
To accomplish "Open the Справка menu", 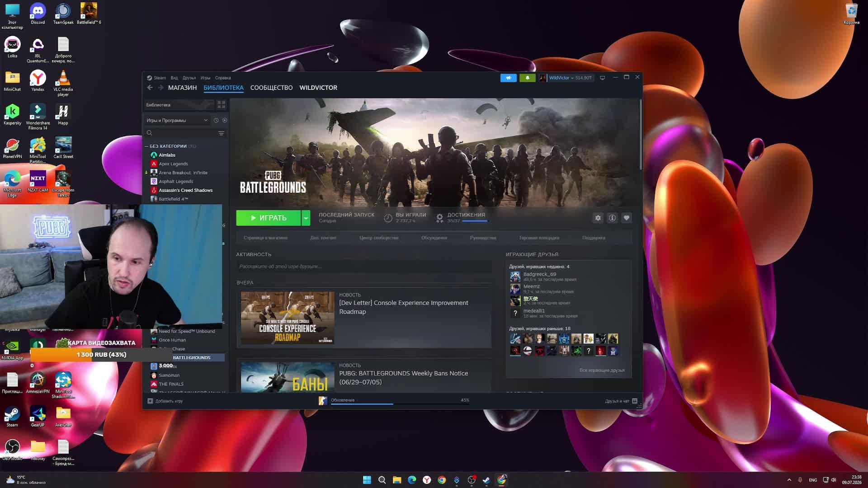I will [x=223, y=78].
